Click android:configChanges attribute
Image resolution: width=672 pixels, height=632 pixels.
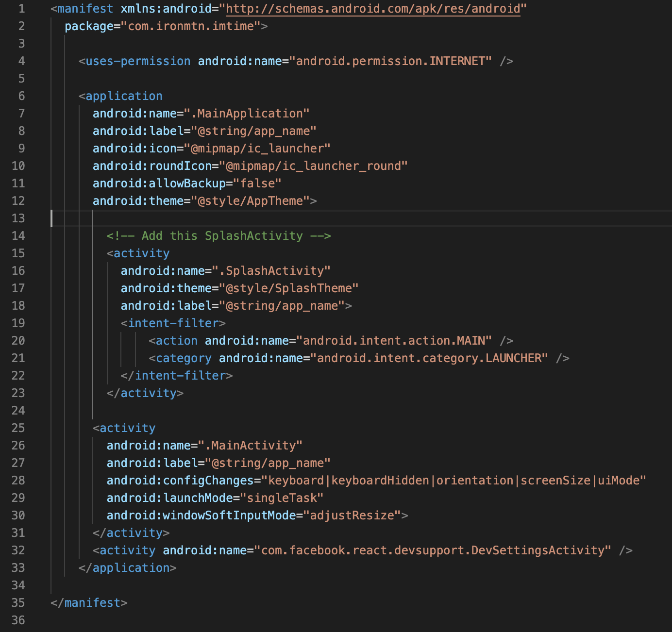pyautogui.click(x=180, y=481)
